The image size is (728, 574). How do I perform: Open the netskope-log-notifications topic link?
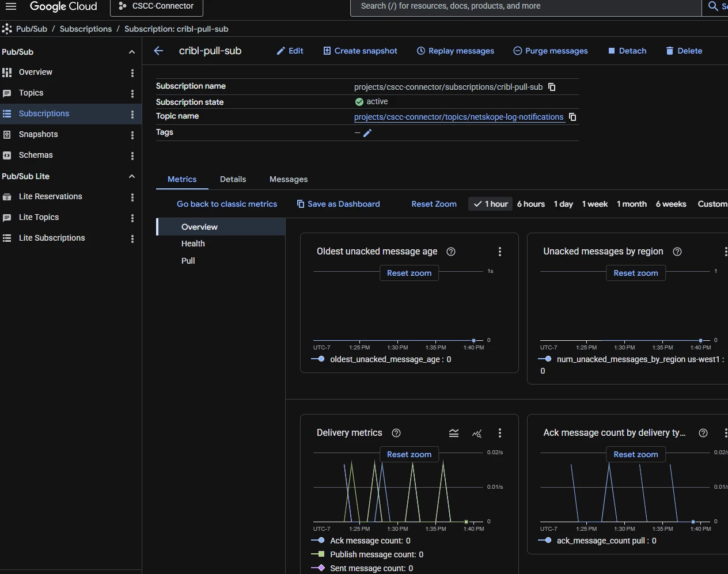[458, 117]
